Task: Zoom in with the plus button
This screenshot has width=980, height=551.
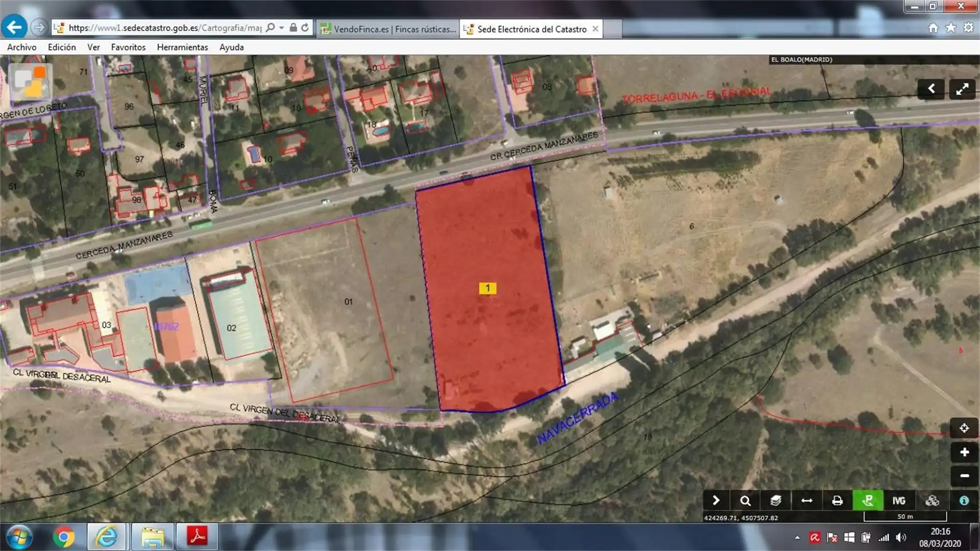Action: click(x=964, y=452)
